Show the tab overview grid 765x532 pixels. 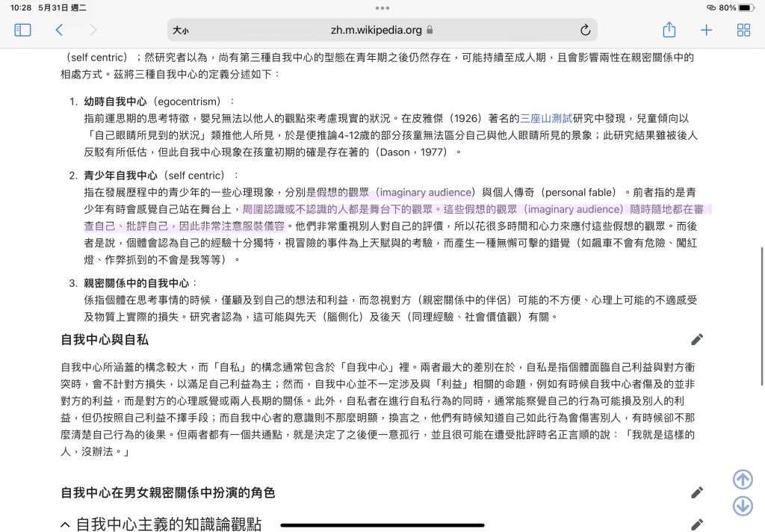[743, 30]
